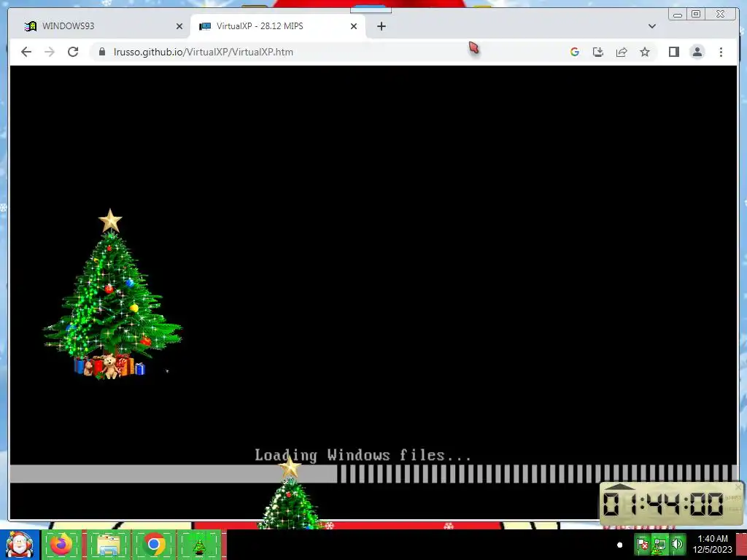Image resolution: width=747 pixels, height=560 pixels.
Task: Reload the VirtualXP page
Action: [x=73, y=52]
